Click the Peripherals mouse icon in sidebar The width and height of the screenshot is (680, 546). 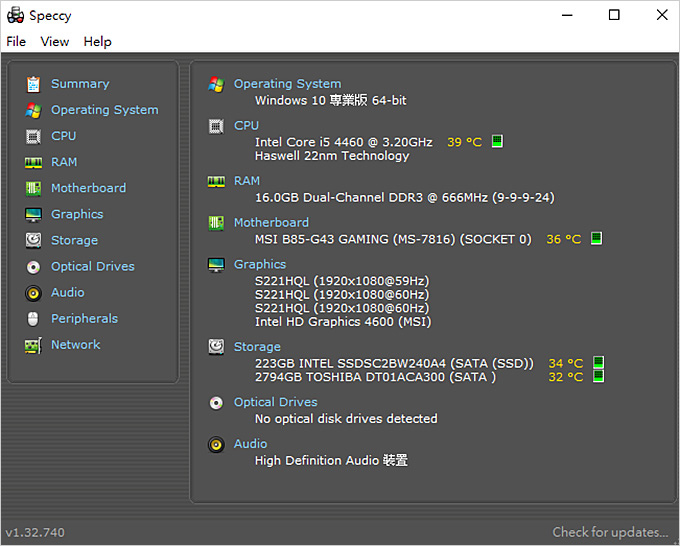coord(33,319)
